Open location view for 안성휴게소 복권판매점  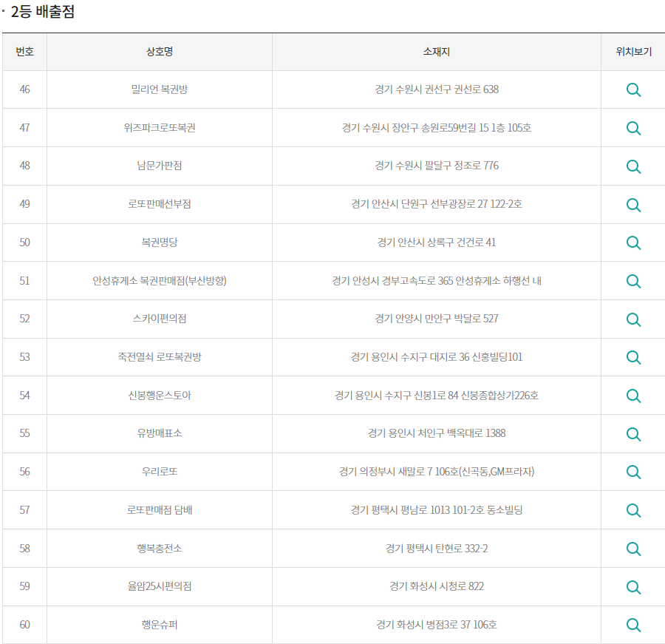click(x=633, y=281)
